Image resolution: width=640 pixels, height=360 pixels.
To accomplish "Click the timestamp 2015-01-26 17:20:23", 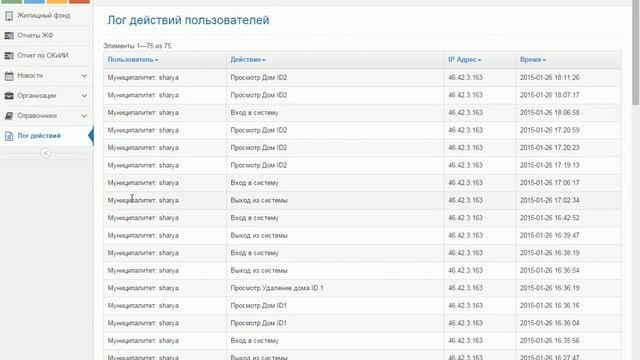I will pos(549,148).
